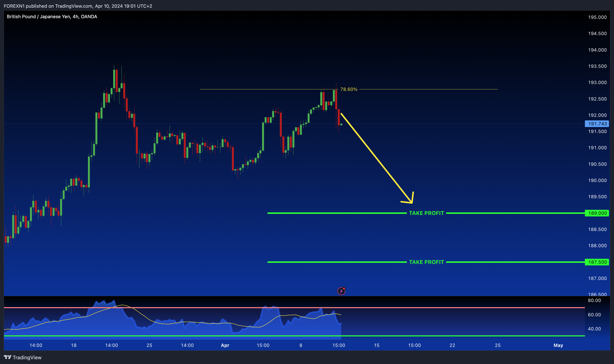Click the 190.500 price axis label
This screenshot has width=614, height=364.
pyautogui.click(x=597, y=164)
